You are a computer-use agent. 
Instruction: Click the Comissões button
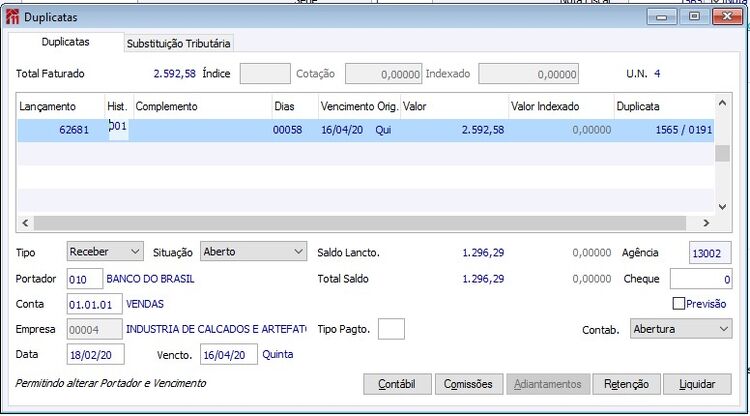click(468, 384)
